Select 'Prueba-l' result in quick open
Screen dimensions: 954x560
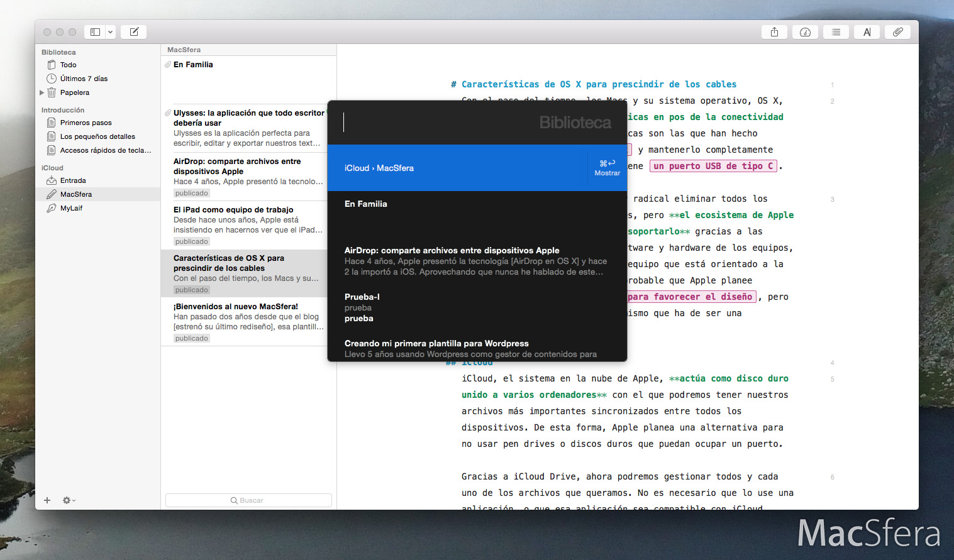tap(477, 307)
